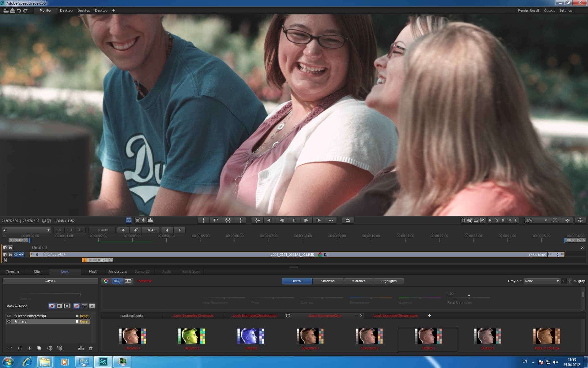
Task: Expand the All filter dropdown
Action: pyautogui.click(x=26, y=230)
